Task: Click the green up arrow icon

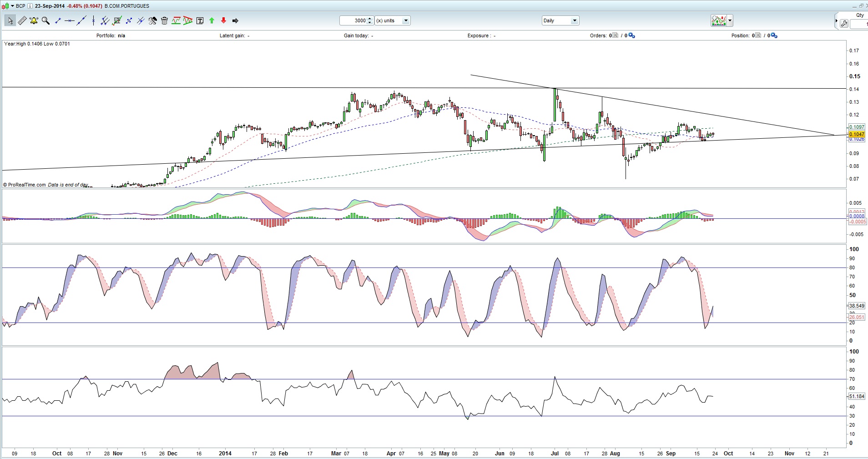Action: tap(212, 20)
